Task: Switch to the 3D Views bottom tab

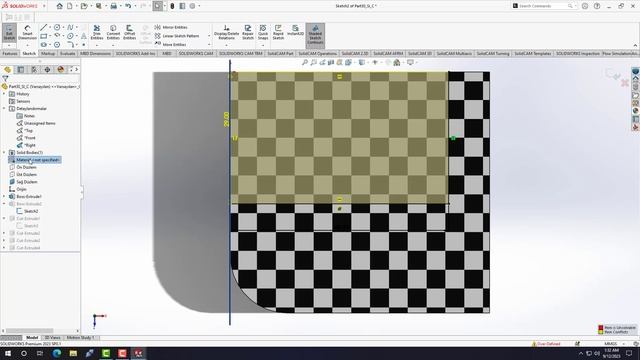Action: [x=53, y=338]
